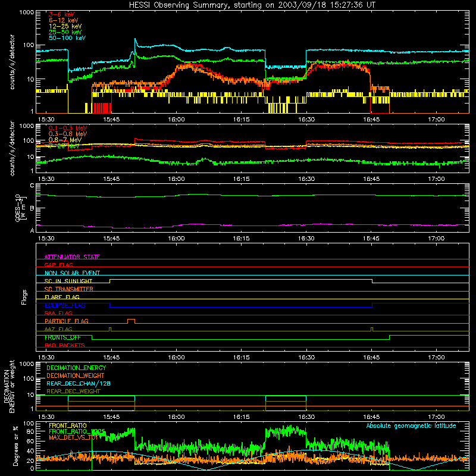Click the A level on the GOES axis
The width and height of the screenshot is (476, 476).
(32, 230)
